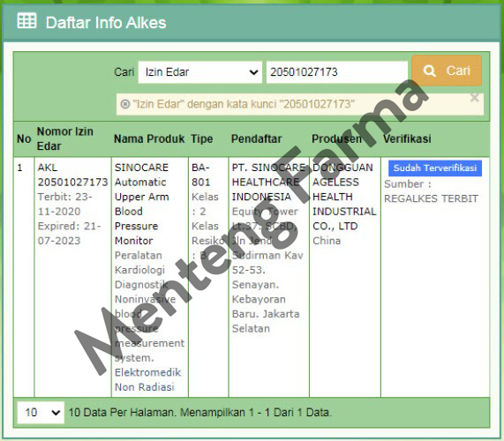Select the AKL 20501027173 license number cell
This screenshot has height=441, width=504.
pos(72,175)
